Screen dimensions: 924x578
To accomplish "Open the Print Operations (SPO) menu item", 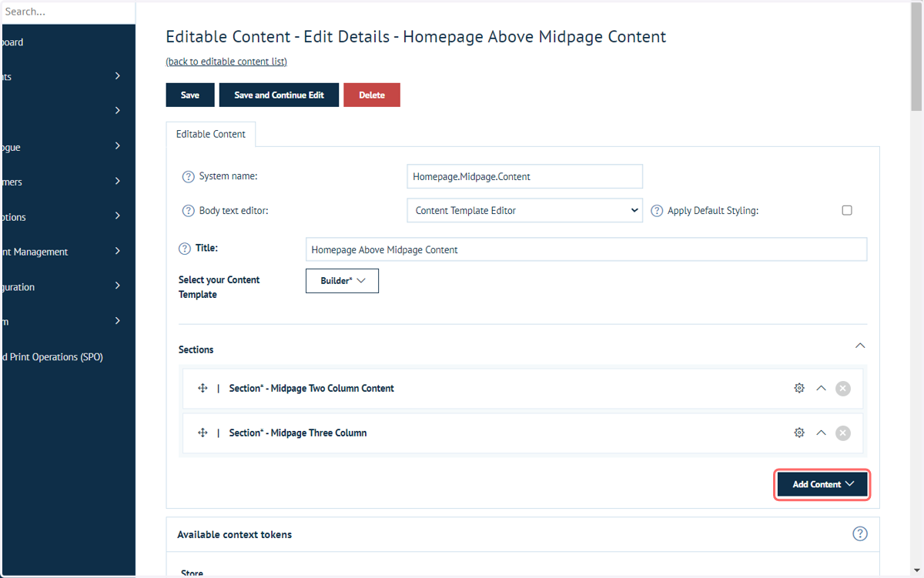I will pos(52,357).
